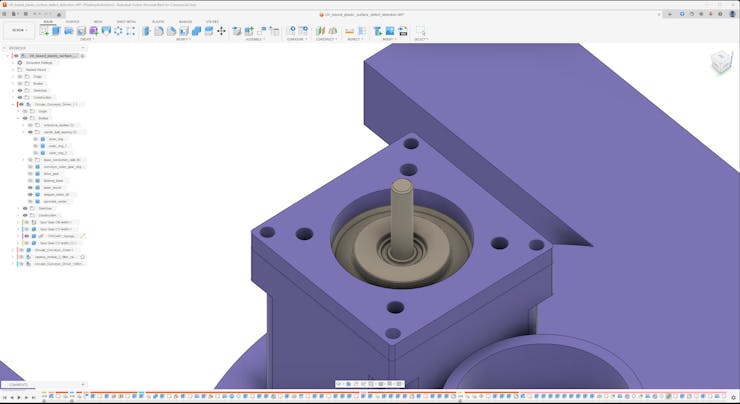Open timeline settings gear icon
Screen dimensions: 740x404
pos(734,397)
